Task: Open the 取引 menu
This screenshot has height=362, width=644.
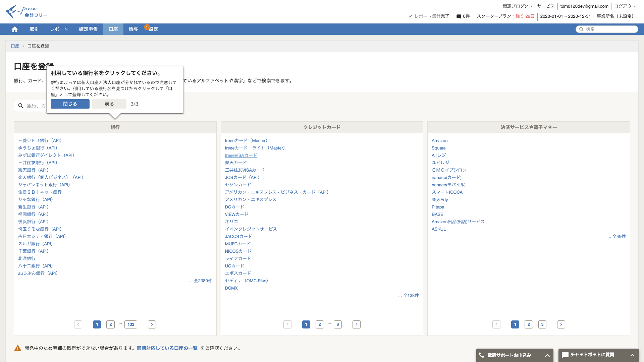Action: point(34,29)
